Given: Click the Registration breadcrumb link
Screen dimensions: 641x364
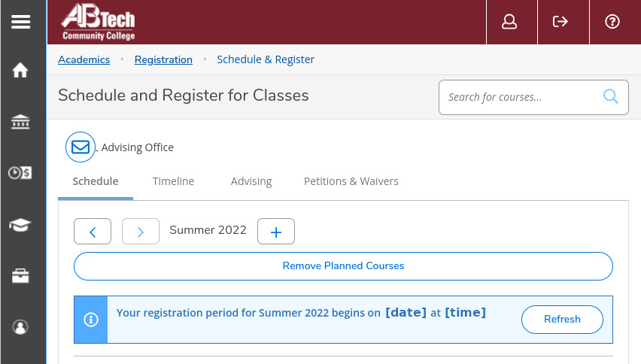Looking at the screenshot, I should [163, 59].
